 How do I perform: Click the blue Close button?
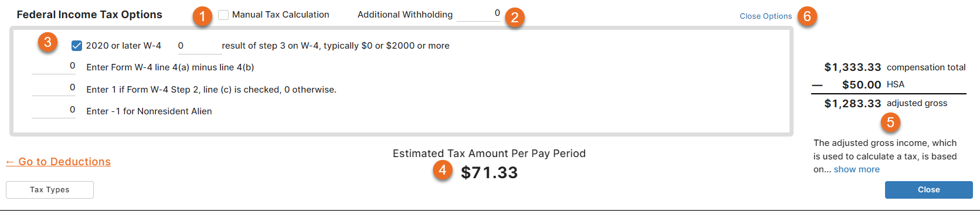pos(929,190)
